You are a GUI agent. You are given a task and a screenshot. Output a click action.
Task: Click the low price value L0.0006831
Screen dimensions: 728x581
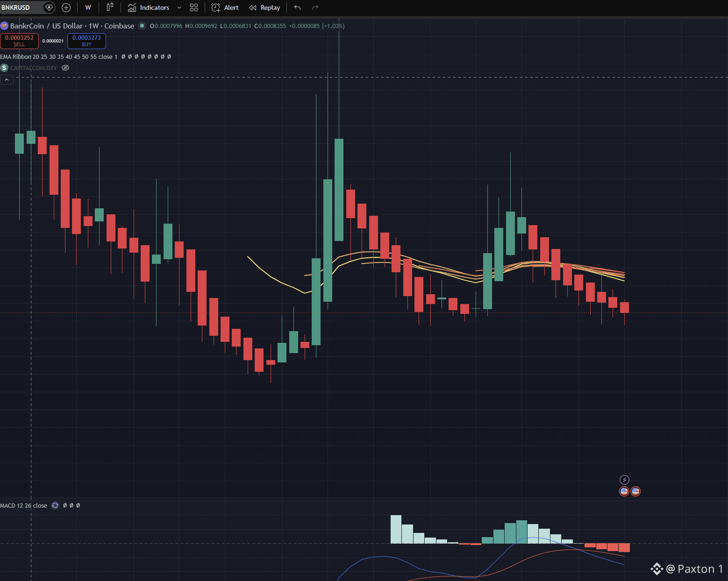(236, 26)
